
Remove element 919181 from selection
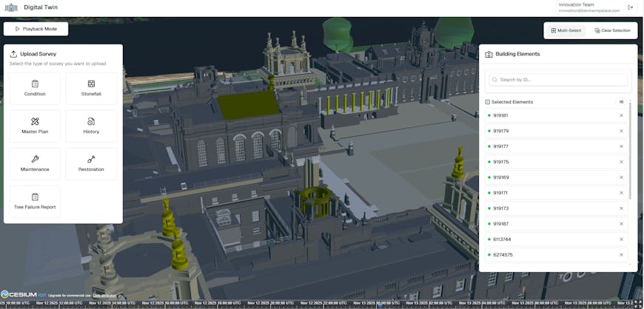621,116
